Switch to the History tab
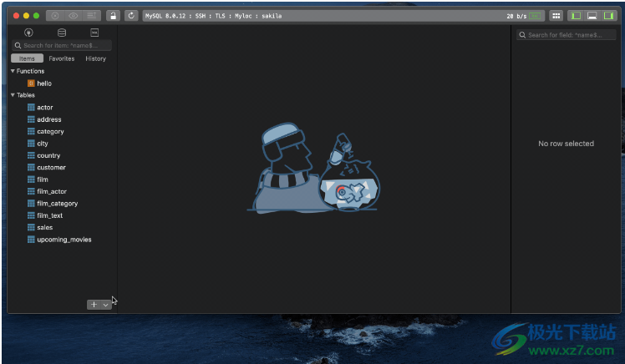The width and height of the screenshot is (625, 364). pos(95,58)
